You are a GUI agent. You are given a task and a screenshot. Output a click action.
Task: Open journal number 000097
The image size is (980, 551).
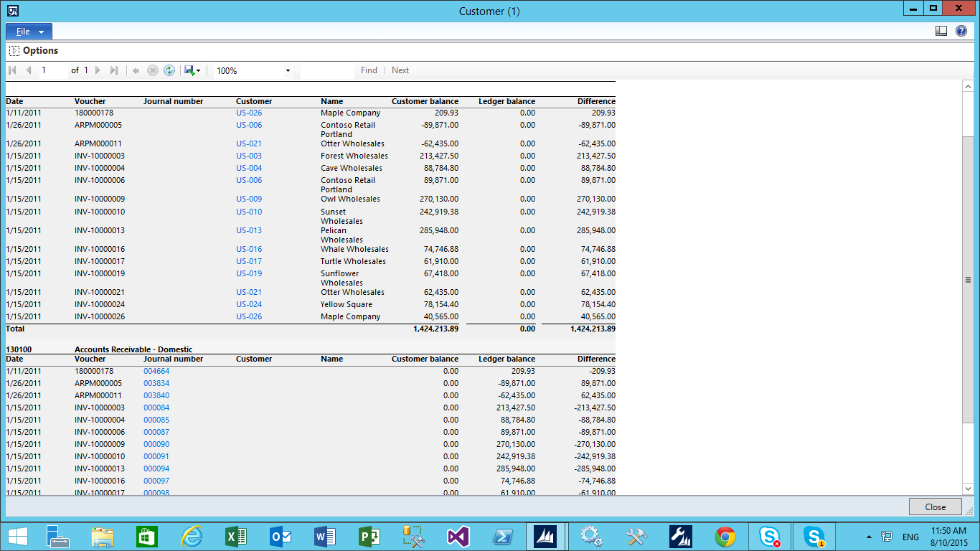coord(156,481)
